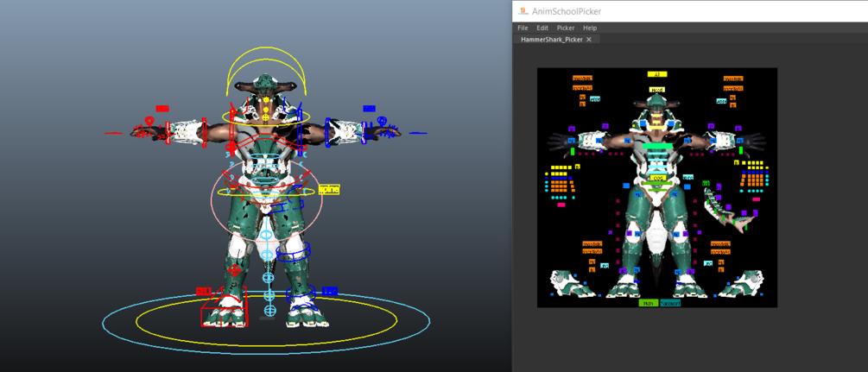Screen dimensions: 868x372
Task: Select the yellow spine label in viewport
Action: (x=329, y=190)
